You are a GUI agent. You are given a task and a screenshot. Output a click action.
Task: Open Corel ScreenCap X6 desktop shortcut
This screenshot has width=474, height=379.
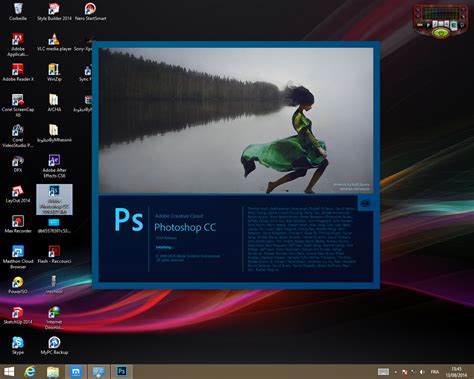(x=18, y=105)
